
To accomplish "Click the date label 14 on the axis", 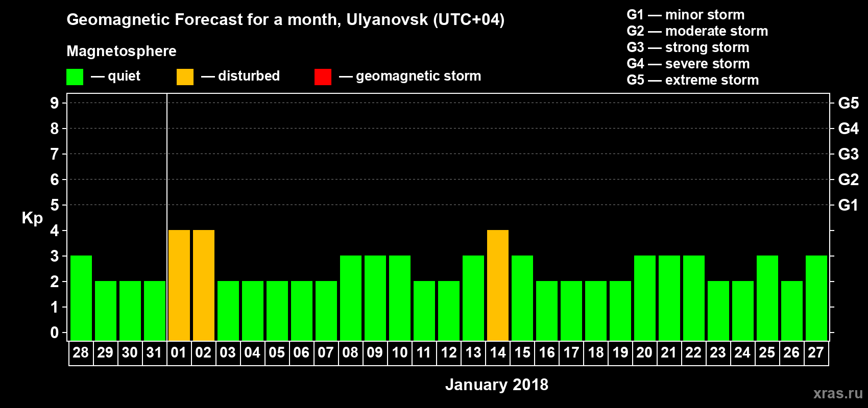I will click(x=498, y=353).
